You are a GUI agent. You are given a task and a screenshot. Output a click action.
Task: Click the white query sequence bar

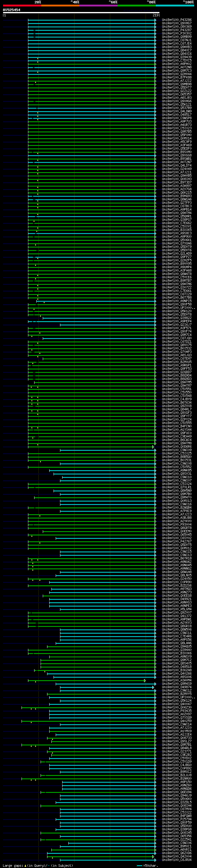pos(81,13)
